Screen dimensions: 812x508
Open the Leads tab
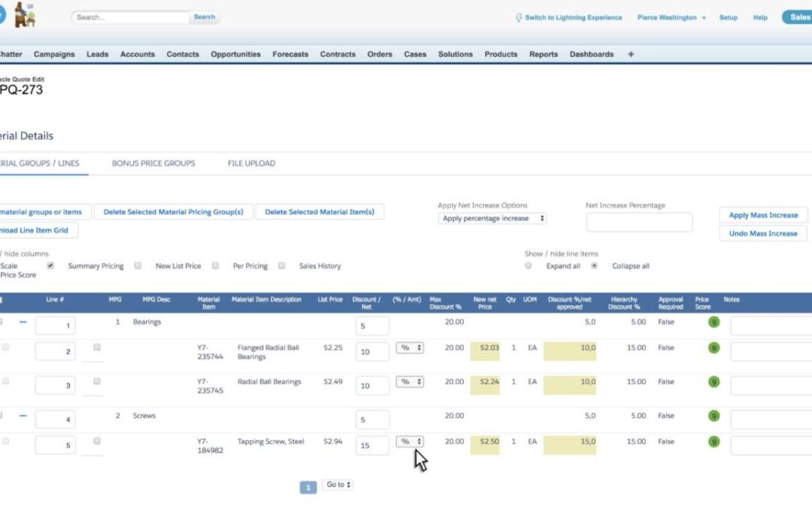[97, 54]
